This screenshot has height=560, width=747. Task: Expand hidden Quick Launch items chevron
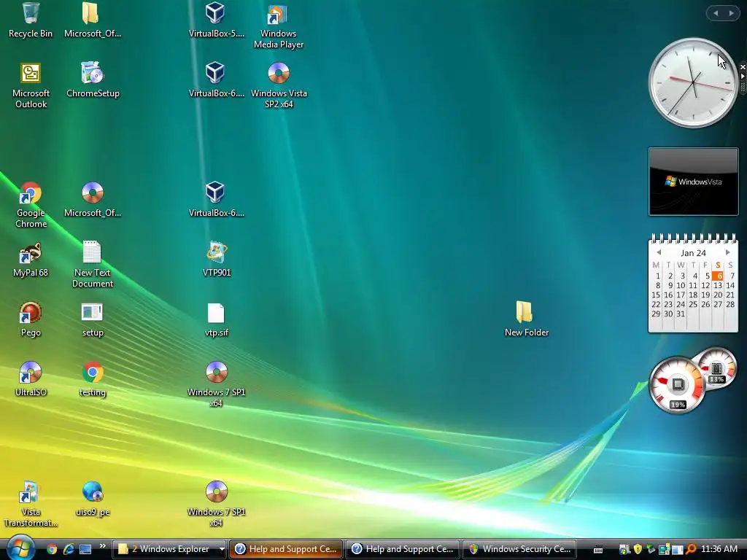pos(102,545)
